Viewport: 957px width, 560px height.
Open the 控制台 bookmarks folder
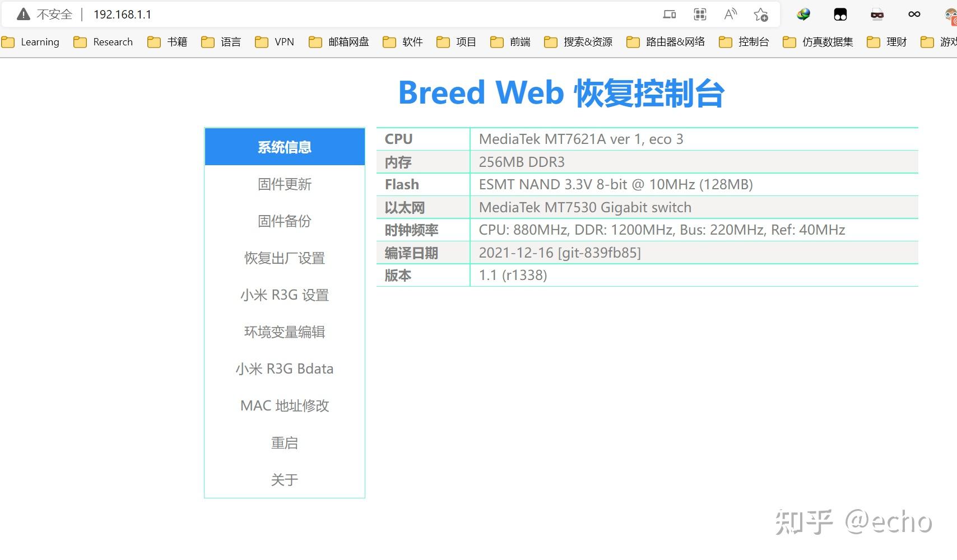tap(744, 42)
